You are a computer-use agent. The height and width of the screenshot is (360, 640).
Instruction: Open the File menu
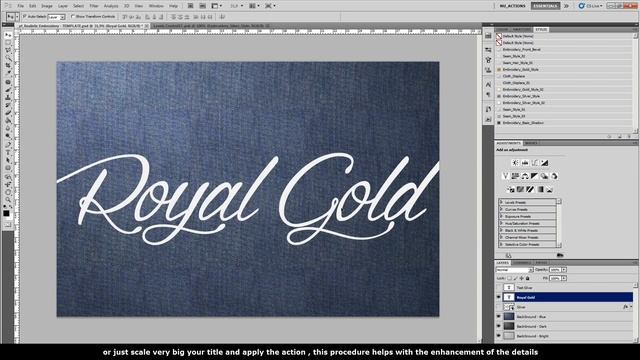20,6
